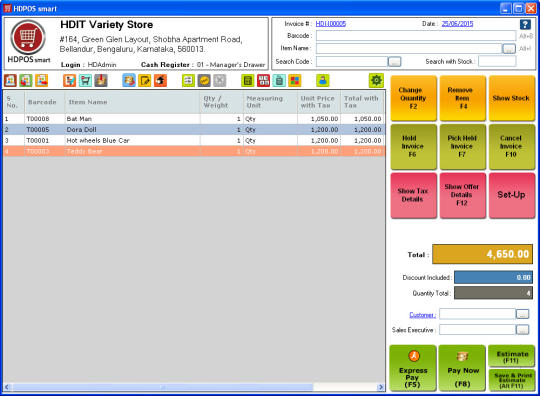The width and height of the screenshot is (540, 396).
Task: Focus the Customer text field
Action: pos(477,314)
